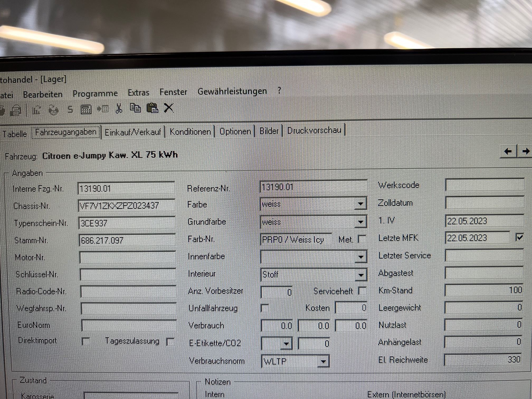Click the Farb-Nr. field
The height and width of the screenshot is (399, 532).
tap(296, 239)
